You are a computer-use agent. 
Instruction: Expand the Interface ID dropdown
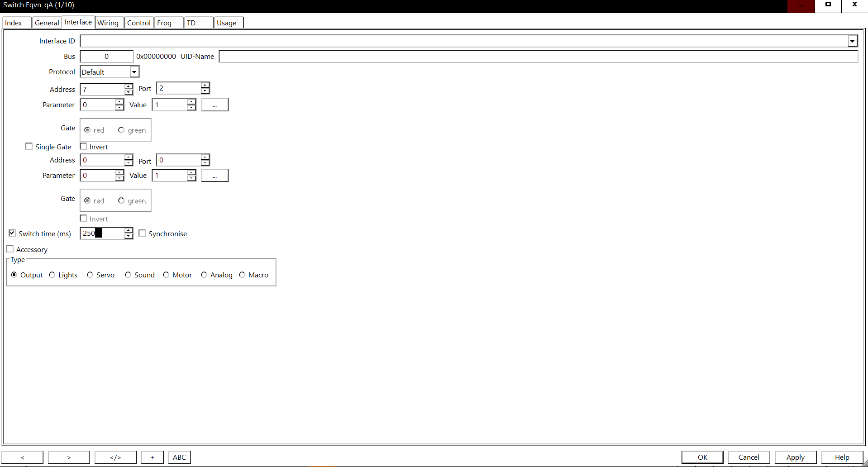pyautogui.click(x=852, y=41)
